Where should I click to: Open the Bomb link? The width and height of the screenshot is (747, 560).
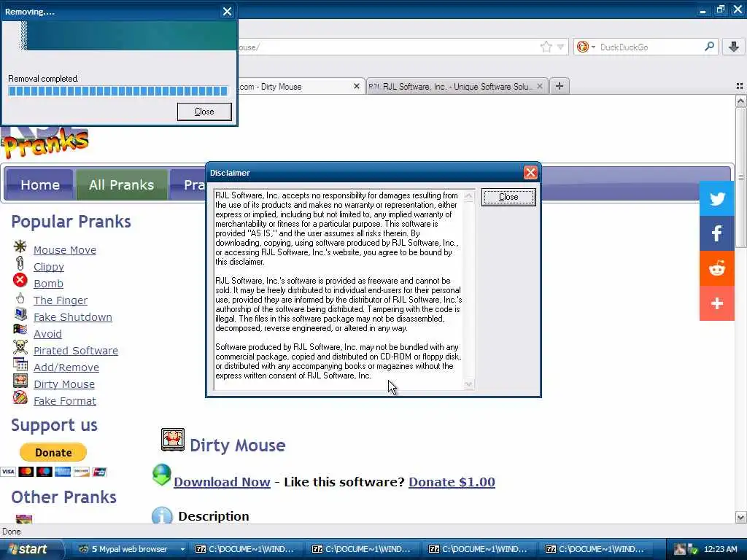tap(48, 284)
